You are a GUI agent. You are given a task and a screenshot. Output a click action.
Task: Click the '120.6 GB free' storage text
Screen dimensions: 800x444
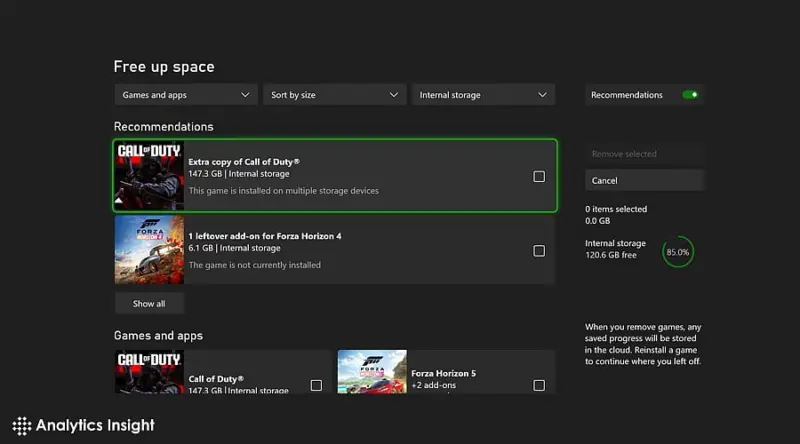611,255
